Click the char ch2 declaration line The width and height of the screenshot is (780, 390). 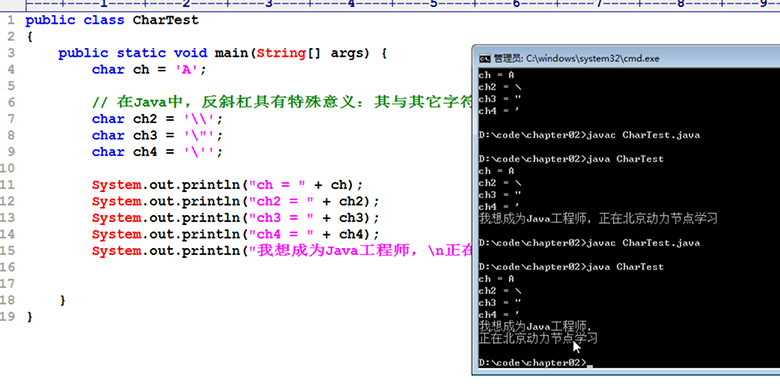157,119
